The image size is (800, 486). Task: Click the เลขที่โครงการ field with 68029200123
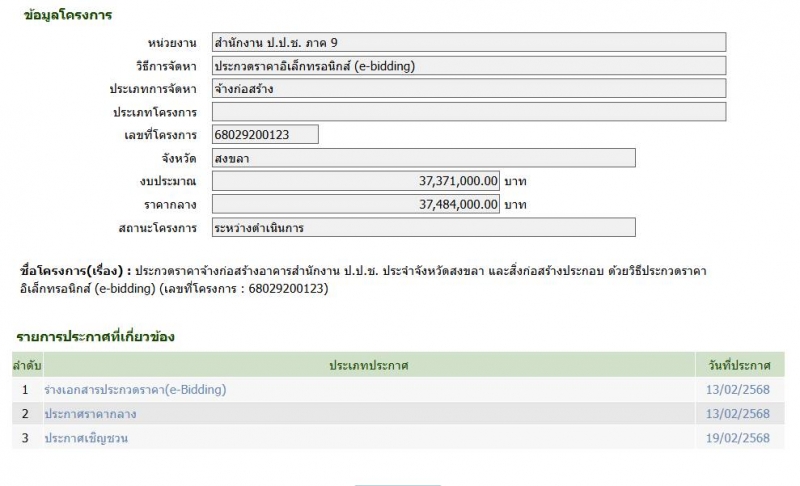pyautogui.click(x=265, y=135)
